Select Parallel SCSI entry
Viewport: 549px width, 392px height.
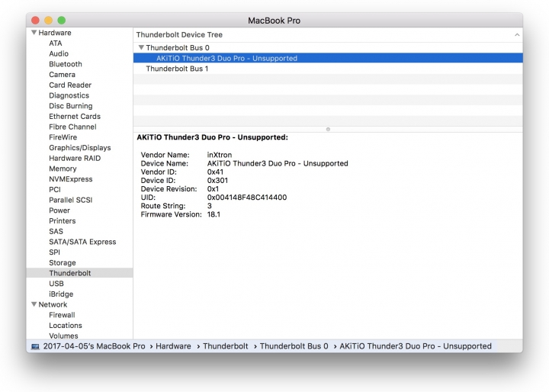click(70, 200)
